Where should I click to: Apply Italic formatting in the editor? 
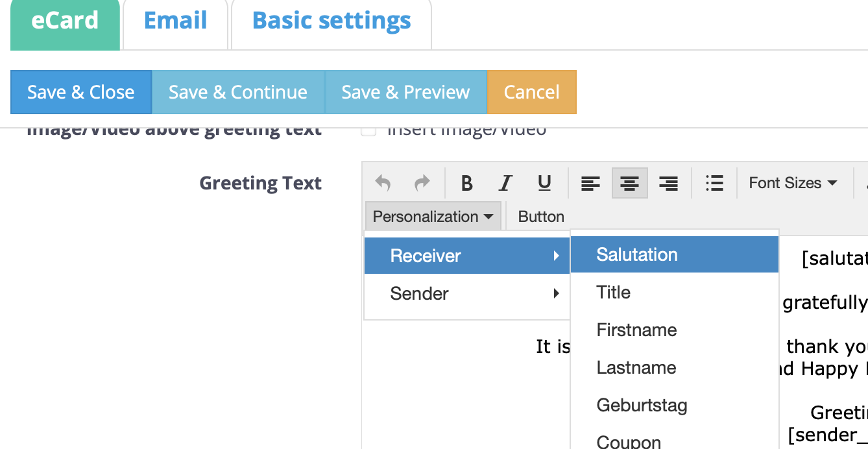[x=505, y=183]
